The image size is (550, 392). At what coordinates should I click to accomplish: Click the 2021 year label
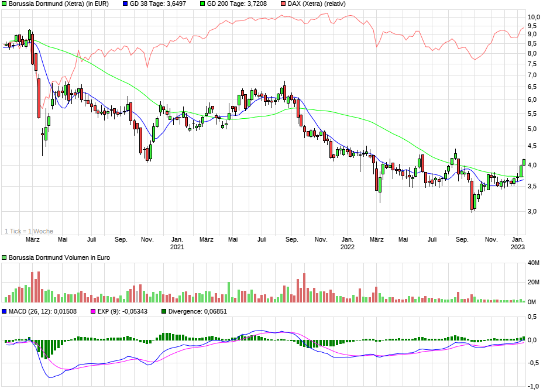click(177, 247)
